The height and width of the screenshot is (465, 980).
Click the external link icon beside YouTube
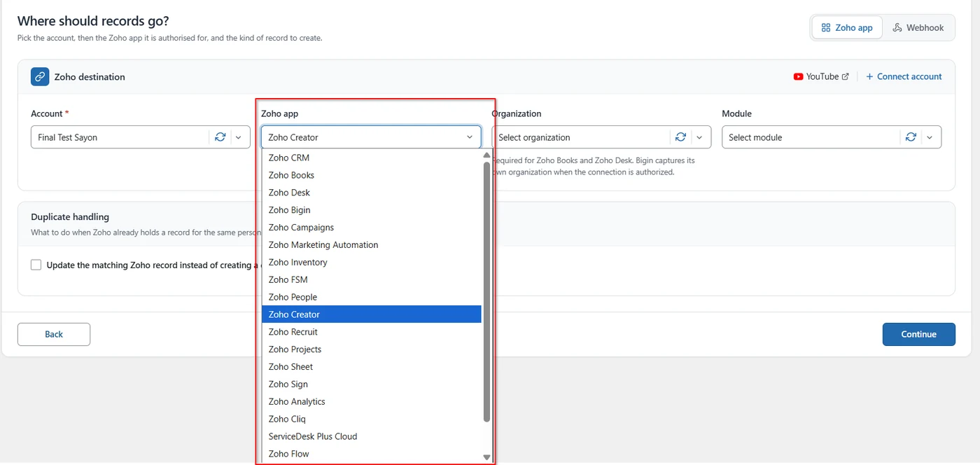(846, 76)
